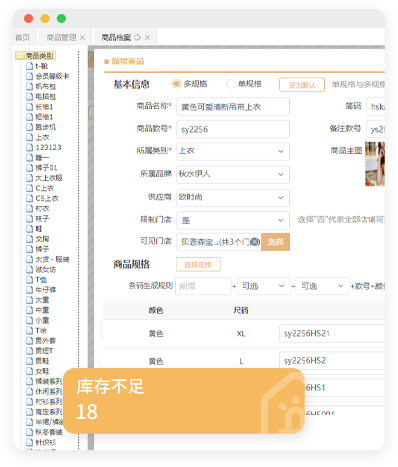The height and width of the screenshot is (467, 398).
Task: Select the 针织衫 category in the tree
Action: point(46,442)
